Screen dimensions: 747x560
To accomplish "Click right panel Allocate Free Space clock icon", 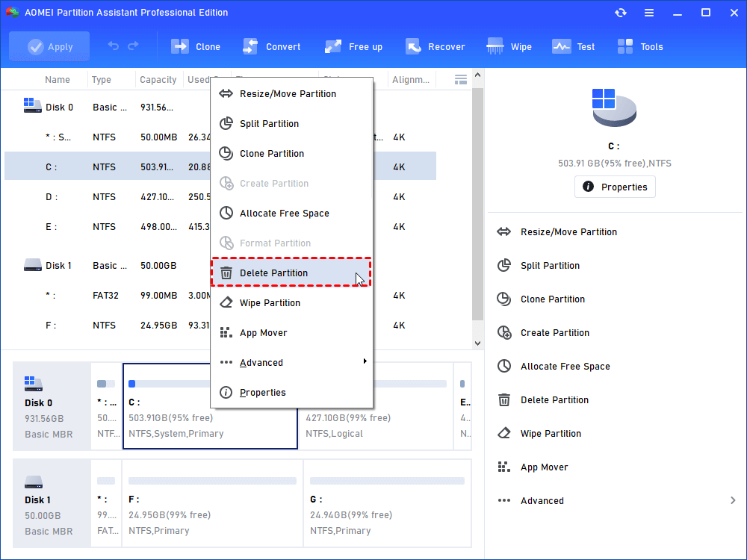I will (504, 366).
